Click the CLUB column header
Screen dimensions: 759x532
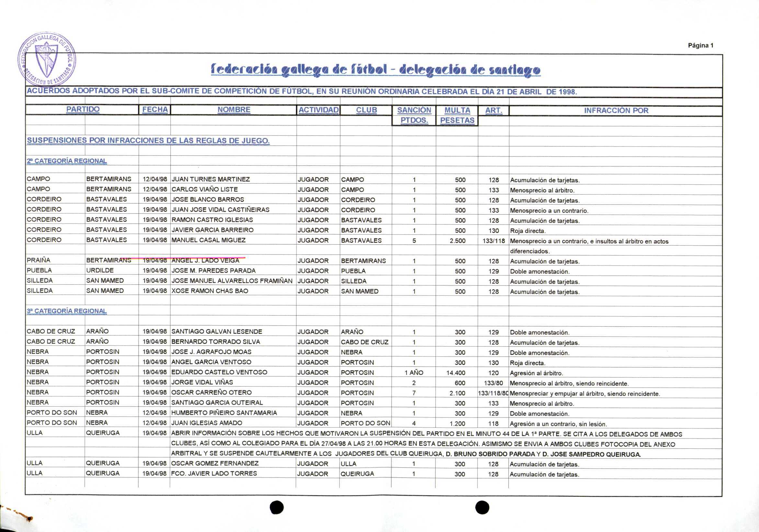tap(366, 110)
